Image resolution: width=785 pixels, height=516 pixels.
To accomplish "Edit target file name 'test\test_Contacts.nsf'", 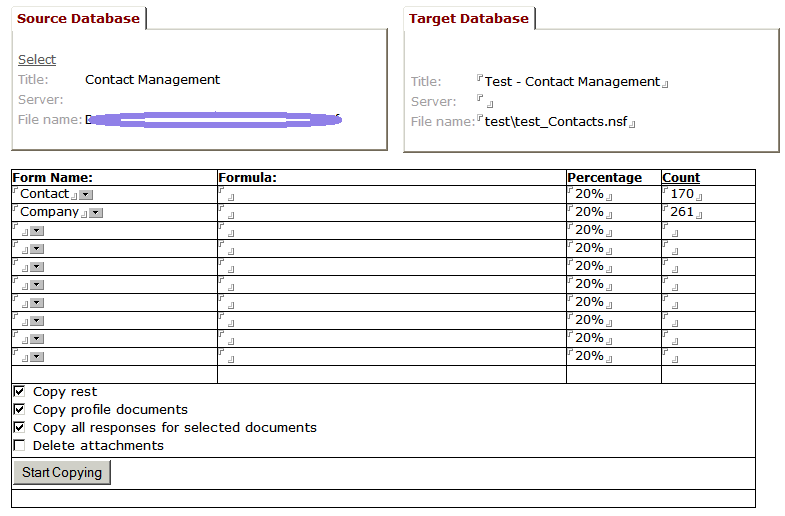I will [x=556, y=122].
